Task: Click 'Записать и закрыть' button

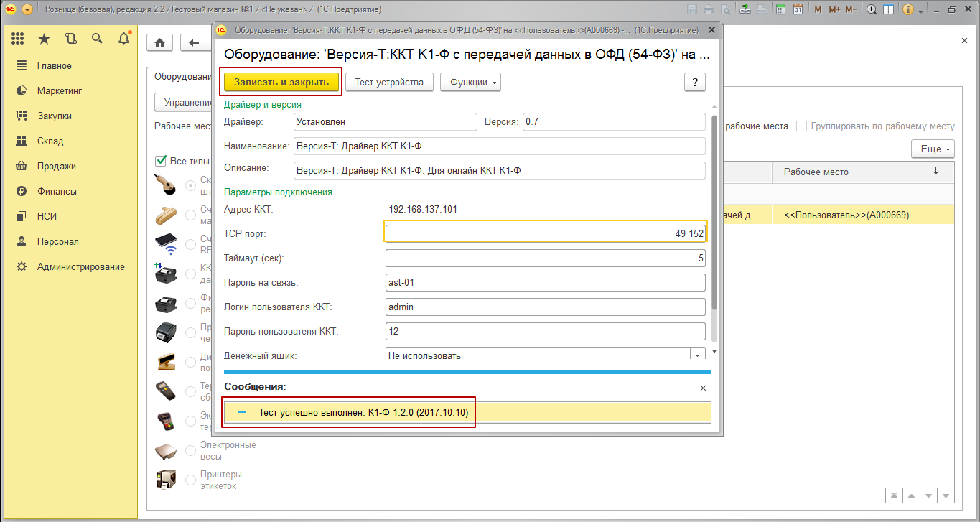Action: pyautogui.click(x=281, y=82)
